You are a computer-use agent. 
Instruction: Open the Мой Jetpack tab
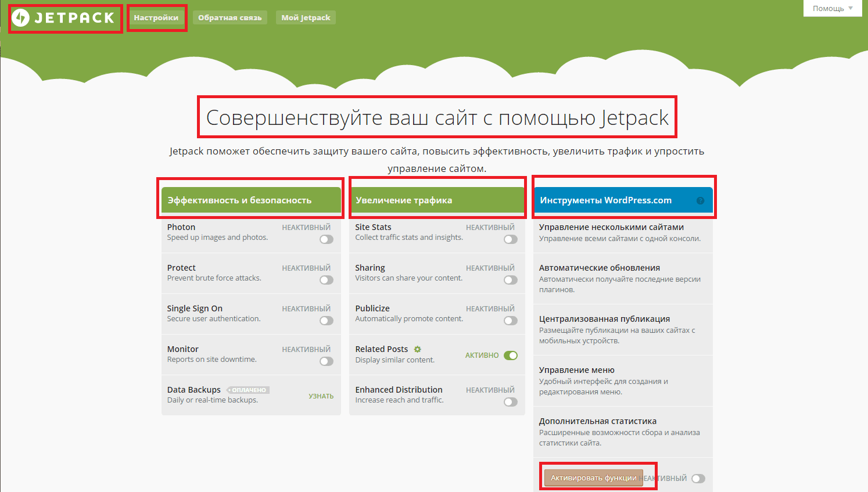click(306, 18)
